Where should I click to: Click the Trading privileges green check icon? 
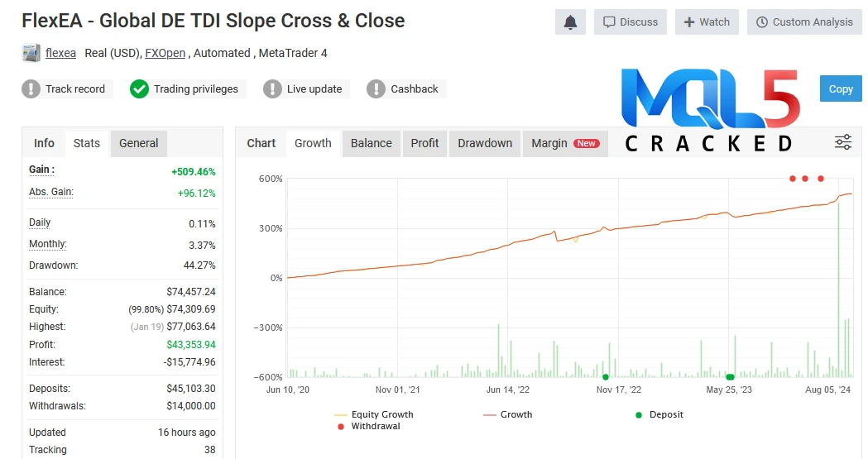click(x=139, y=89)
